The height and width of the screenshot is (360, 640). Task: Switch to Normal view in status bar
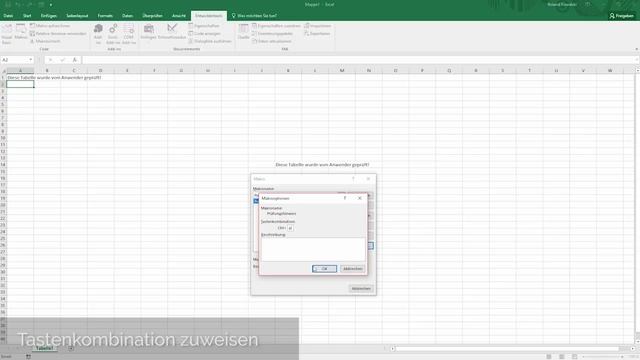[x=549, y=357]
